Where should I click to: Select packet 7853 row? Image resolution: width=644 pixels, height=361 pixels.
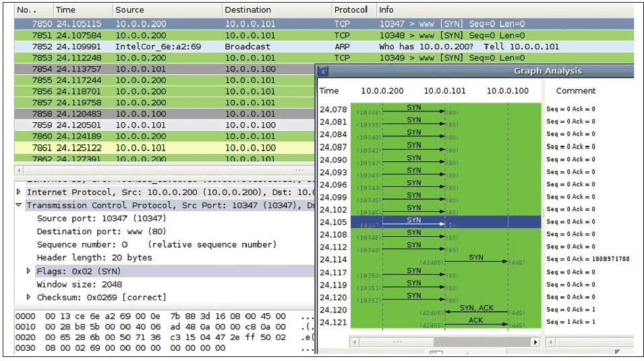point(324,57)
